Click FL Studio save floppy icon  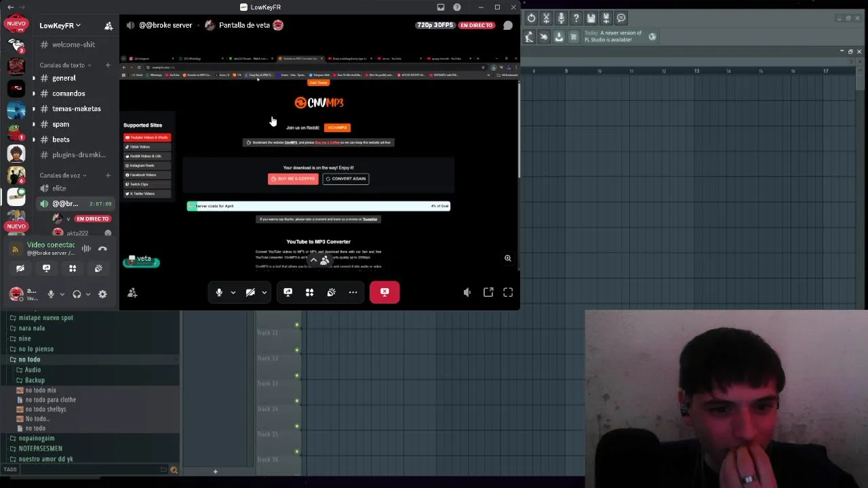591,18
